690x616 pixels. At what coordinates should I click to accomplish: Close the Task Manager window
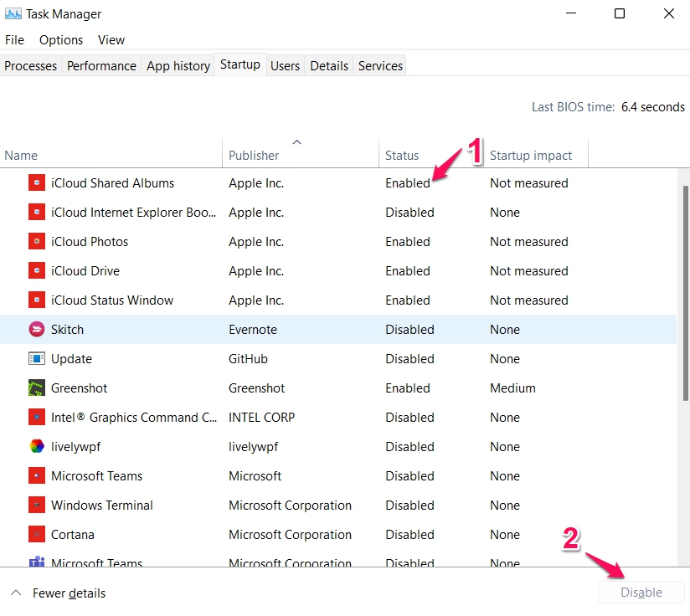click(668, 13)
